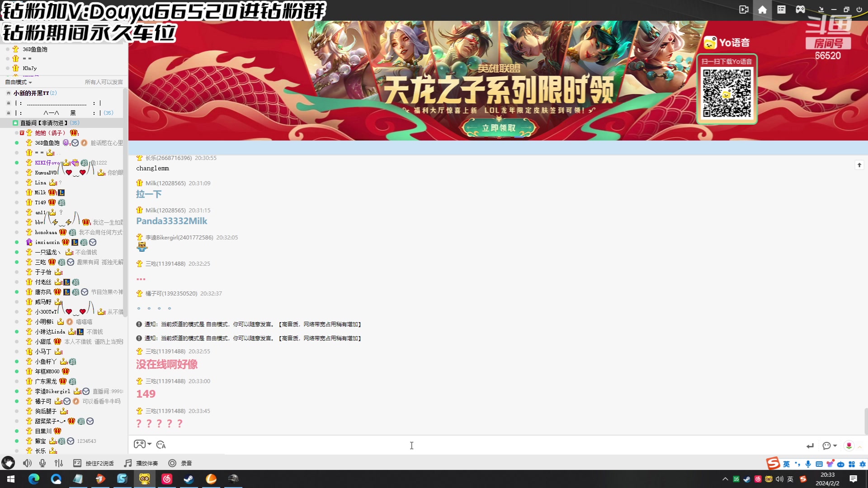868x488 pixels.
Task: Select user 唐亦风 in channel list
Action: tap(43, 292)
